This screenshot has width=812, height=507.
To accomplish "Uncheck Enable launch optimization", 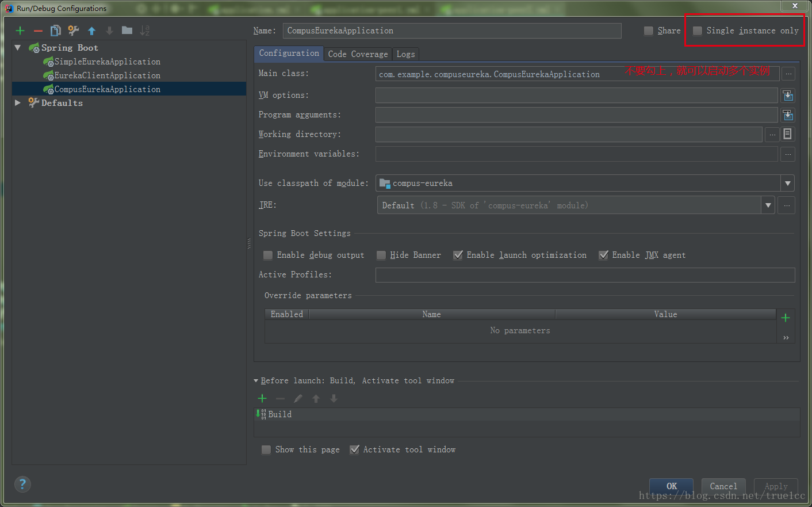I will coord(458,255).
